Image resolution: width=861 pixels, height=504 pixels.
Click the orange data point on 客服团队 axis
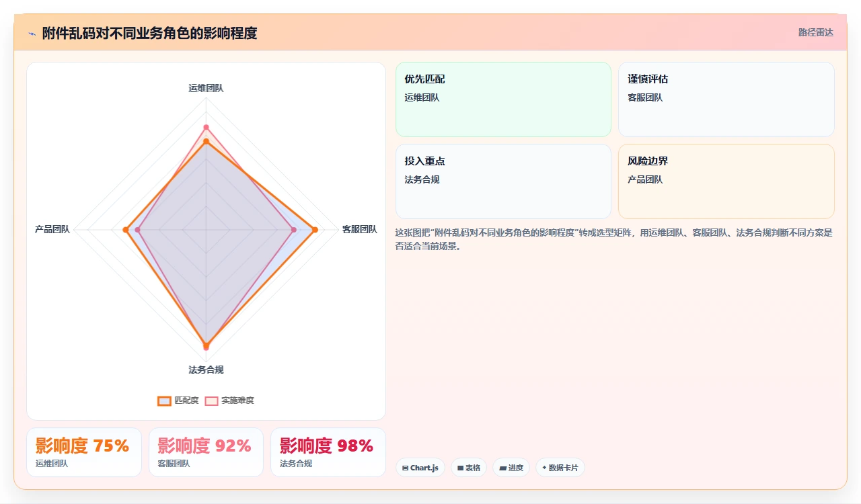(315, 230)
